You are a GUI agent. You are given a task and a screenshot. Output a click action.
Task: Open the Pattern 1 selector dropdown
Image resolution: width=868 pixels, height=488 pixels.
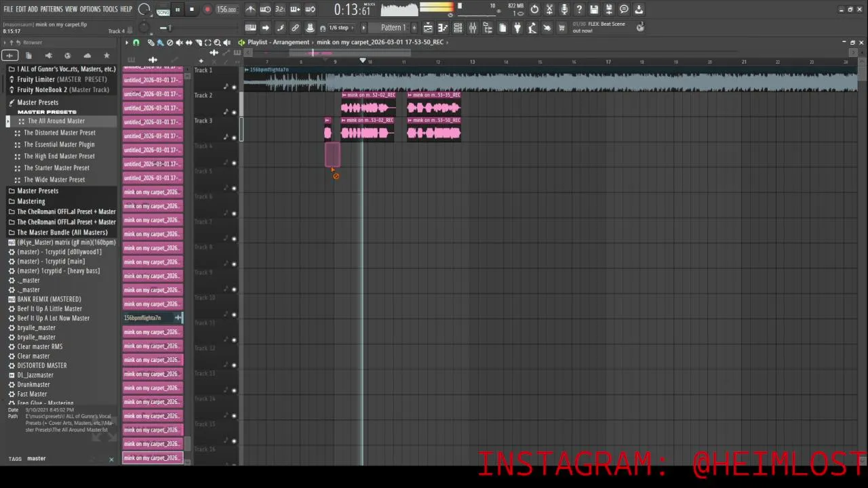[x=393, y=28]
